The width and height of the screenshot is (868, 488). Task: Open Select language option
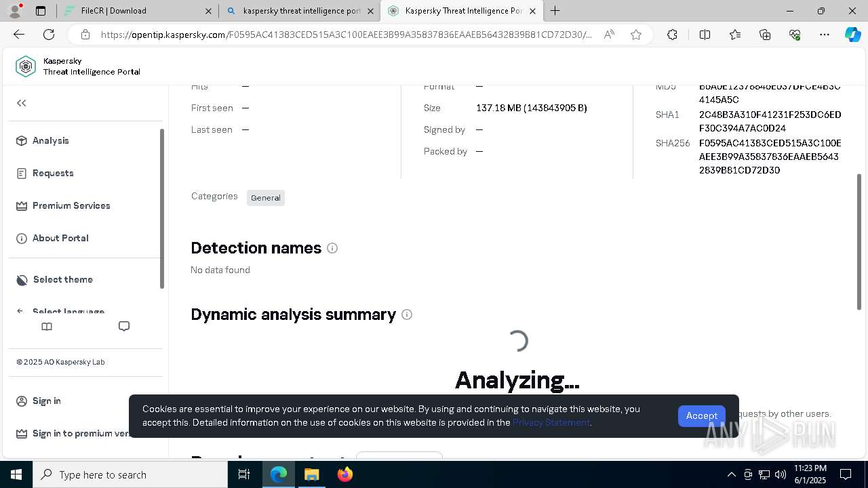[60, 311]
